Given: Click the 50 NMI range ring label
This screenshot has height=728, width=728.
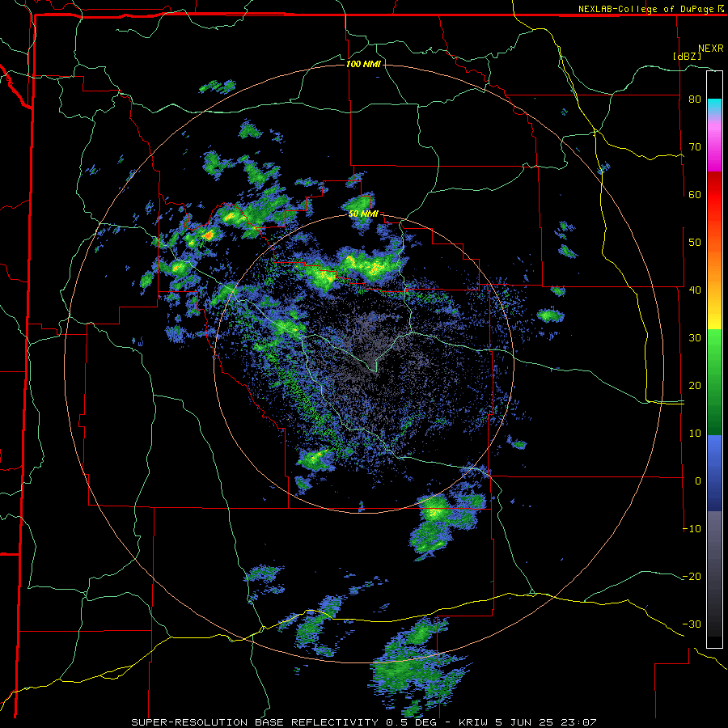Looking at the screenshot, I should click(363, 214).
